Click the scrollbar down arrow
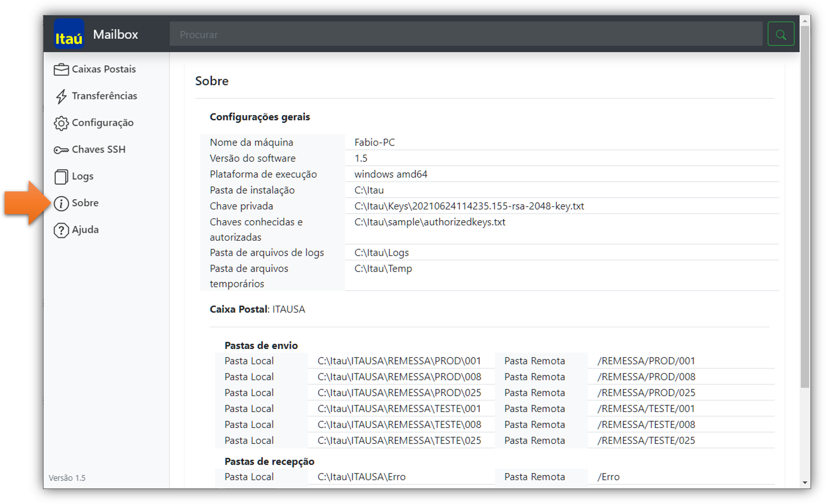The image size is (826, 504). [x=805, y=483]
